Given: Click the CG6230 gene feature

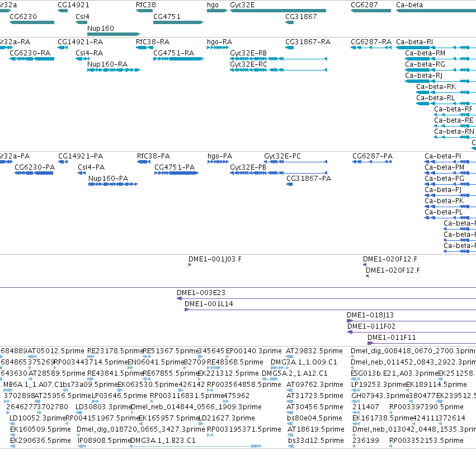Looking at the screenshot, I should pyautogui.click(x=32, y=22).
